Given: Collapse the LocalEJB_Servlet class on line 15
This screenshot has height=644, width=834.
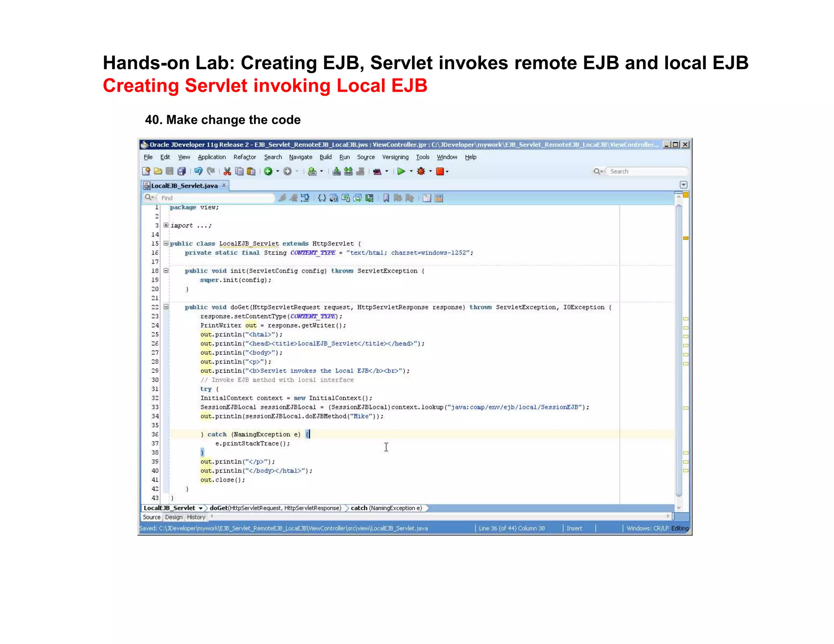Looking at the screenshot, I should pos(166,243).
